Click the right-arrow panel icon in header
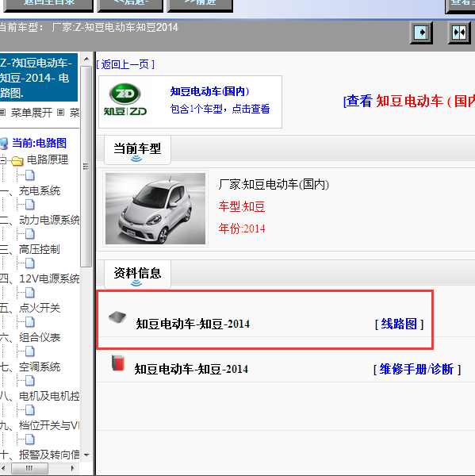The height and width of the screenshot is (476, 475). pos(421,33)
